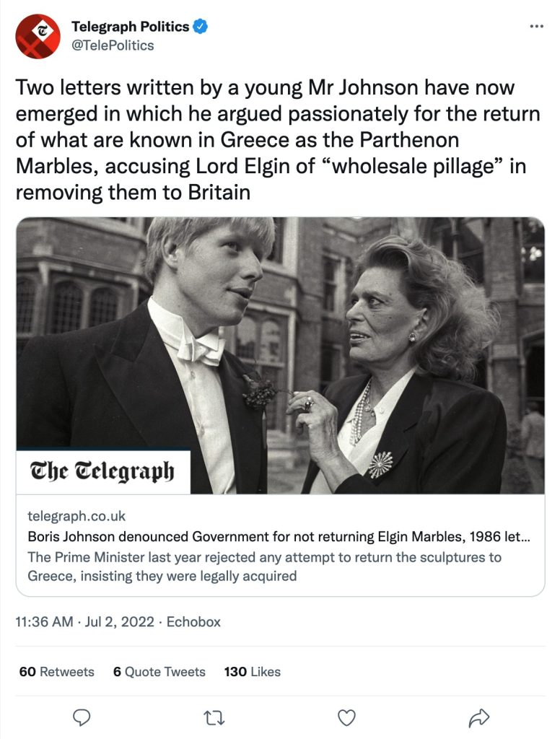This screenshot has height=739, width=560.
Task: Like the tweet with the heart icon
Action: [x=347, y=717]
